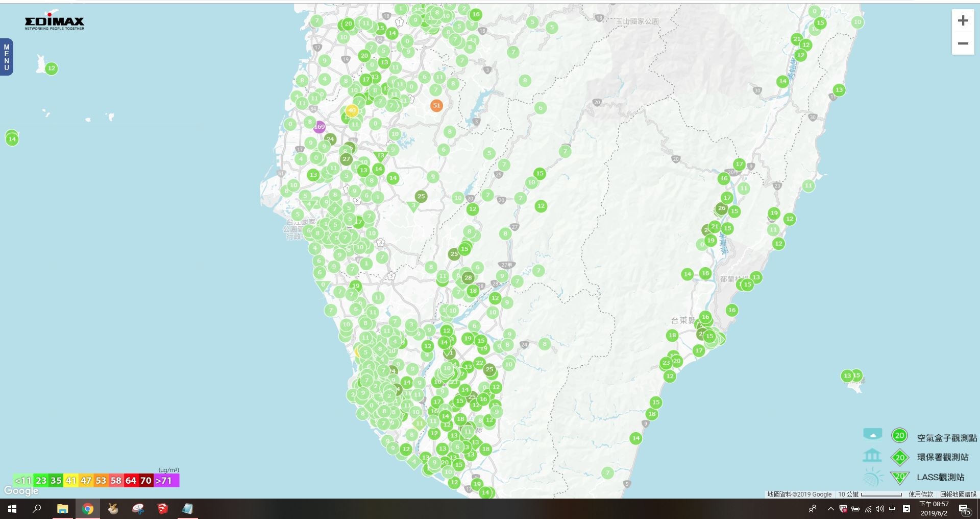Click the Google logo on the map
This screenshot has width=980, height=519.
coord(21,491)
